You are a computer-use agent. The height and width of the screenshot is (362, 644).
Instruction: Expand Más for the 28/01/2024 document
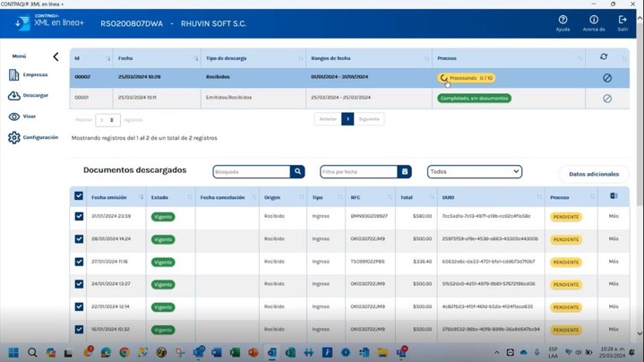pyautogui.click(x=614, y=238)
